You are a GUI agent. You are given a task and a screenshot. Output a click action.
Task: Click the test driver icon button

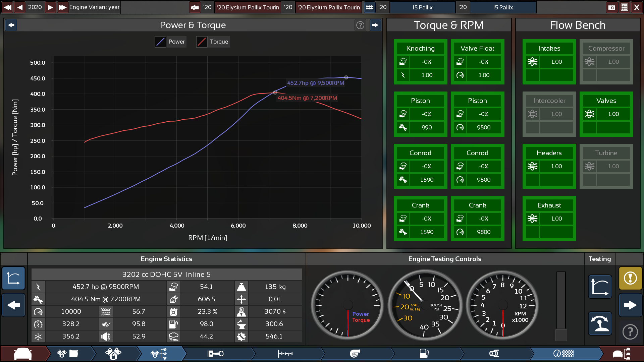tap(600, 323)
